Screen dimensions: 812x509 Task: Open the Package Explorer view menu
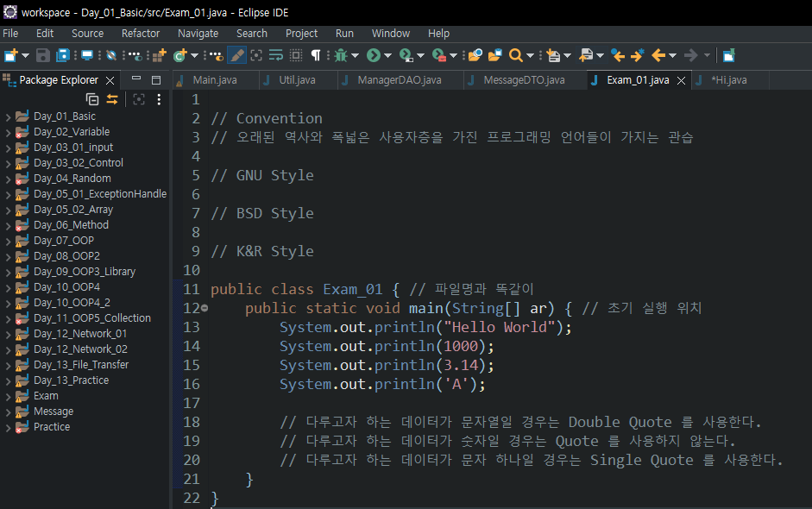click(x=159, y=98)
